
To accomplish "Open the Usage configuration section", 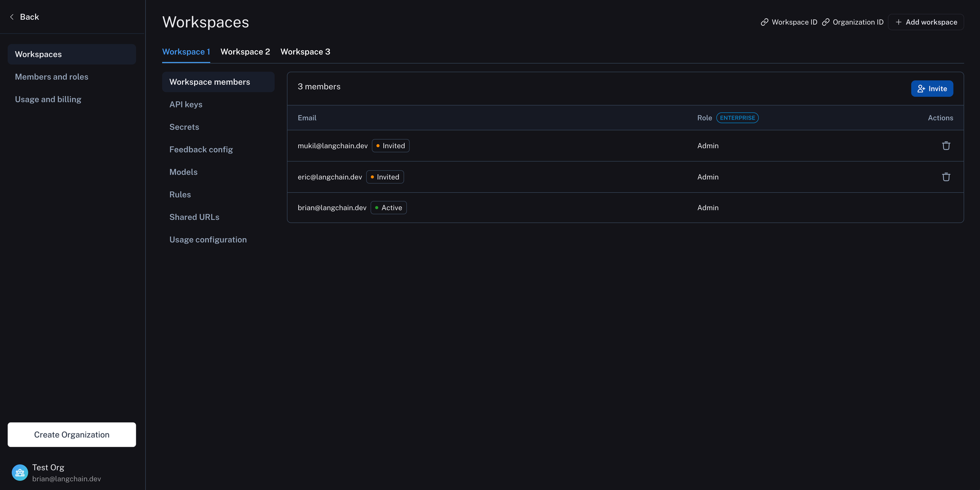I will [208, 240].
